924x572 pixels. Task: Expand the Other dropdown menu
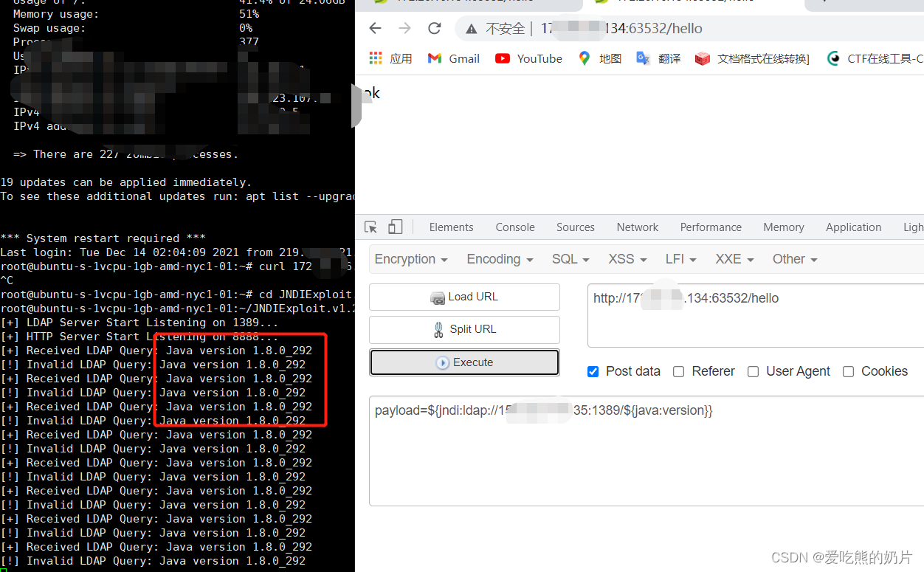click(x=795, y=259)
